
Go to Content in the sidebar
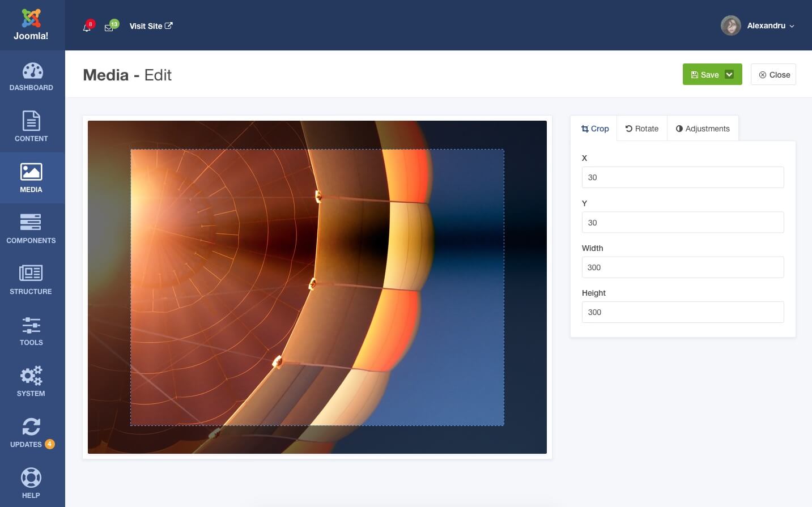31,122
